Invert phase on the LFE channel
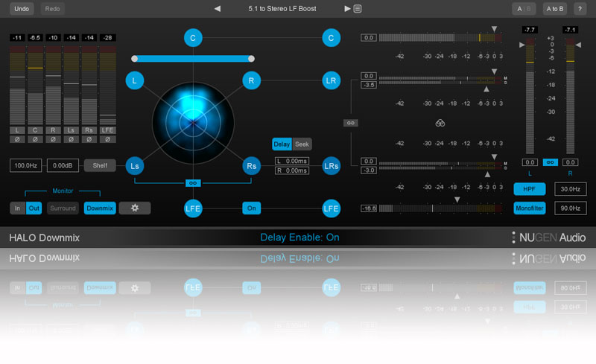Image resolution: width=596 pixels, height=364 pixels. [107, 139]
